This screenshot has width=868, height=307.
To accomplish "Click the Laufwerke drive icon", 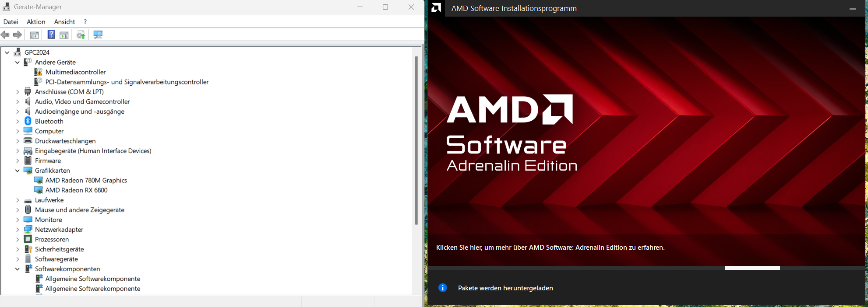I will click(28, 200).
